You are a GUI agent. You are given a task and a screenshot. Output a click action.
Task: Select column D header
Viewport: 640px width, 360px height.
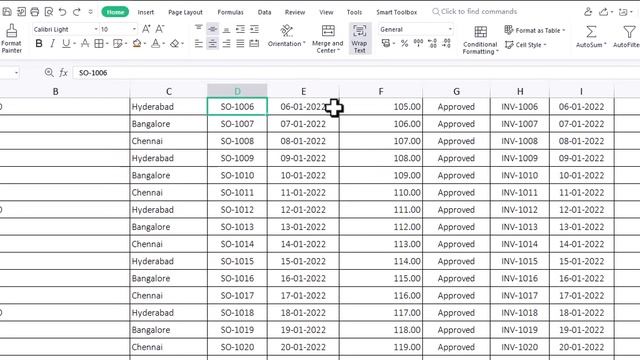tap(237, 91)
